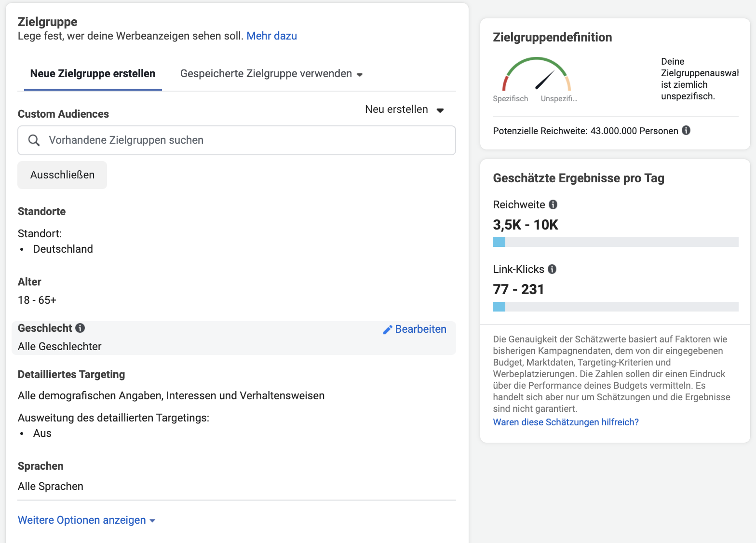The image size is (756, 543).
Task: Open Gespeicherte Zielgruppe verwenden dropdown tab
Action: [271, 74]
